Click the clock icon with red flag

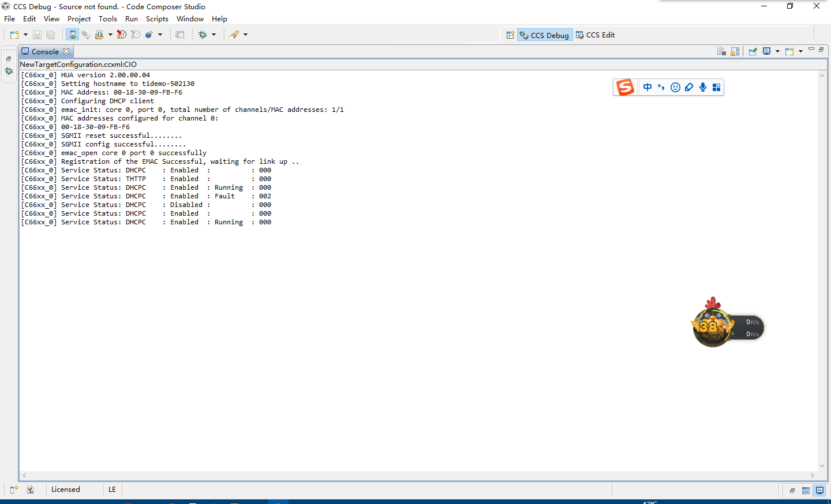point(122,35)
